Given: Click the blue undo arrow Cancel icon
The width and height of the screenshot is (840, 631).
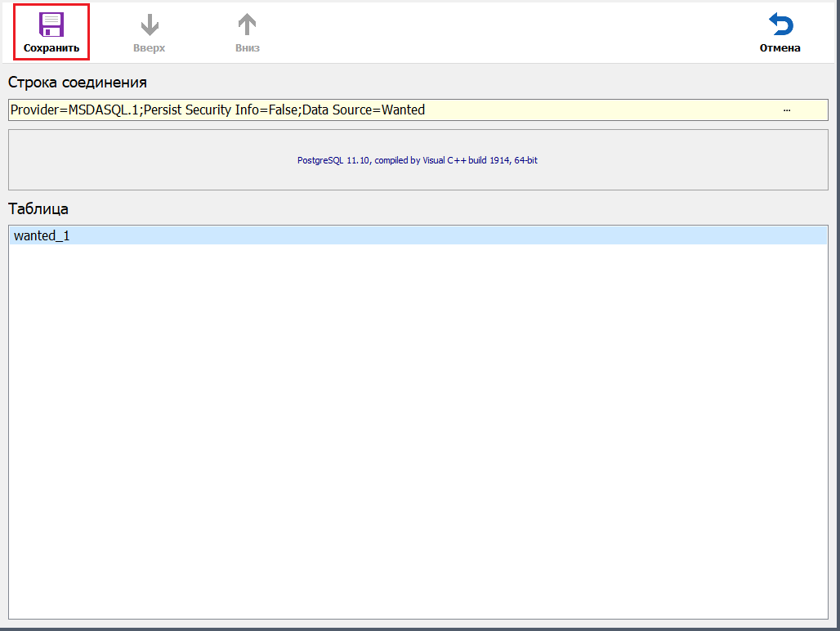Looking at the screenshot, I should tap(780, 25).
